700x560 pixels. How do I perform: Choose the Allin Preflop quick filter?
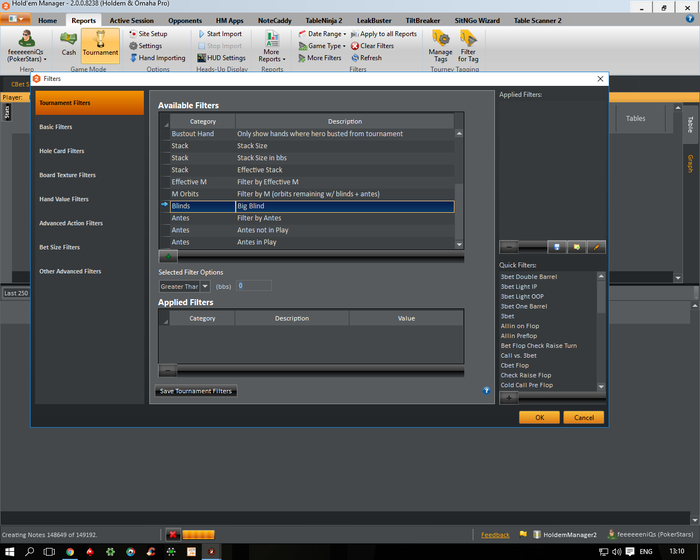coord(519,336)
